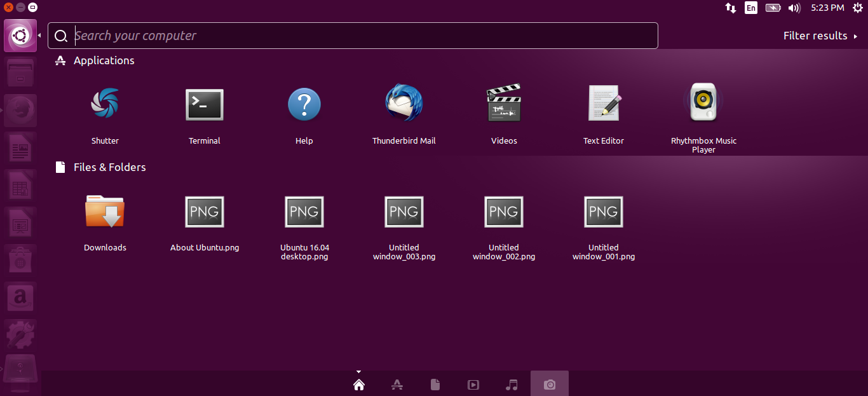Open System Settings from the launcher
The width and height of the screenshot is (868, 396).
pyautogui.click(x=20, y=334)
